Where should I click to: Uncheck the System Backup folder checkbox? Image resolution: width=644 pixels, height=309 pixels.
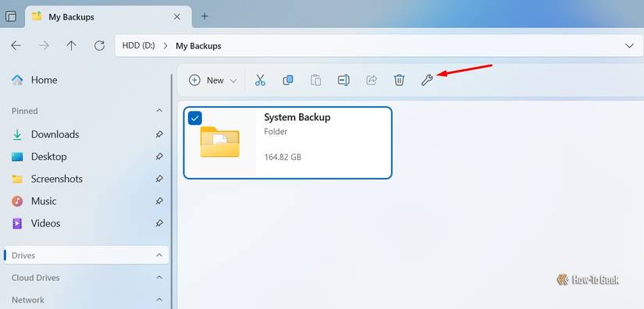click(194, 118)
